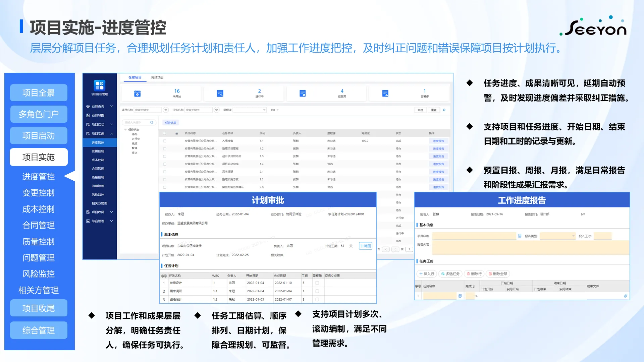The image size is (644, 362).
Task: Click the 综合管理 sidebar icon
Action: [x=88, y=221]
